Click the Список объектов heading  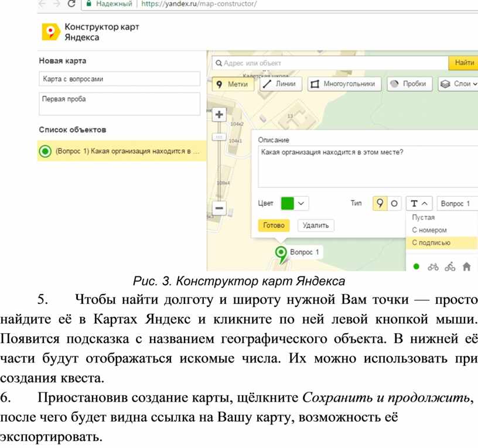pos(73,130)
